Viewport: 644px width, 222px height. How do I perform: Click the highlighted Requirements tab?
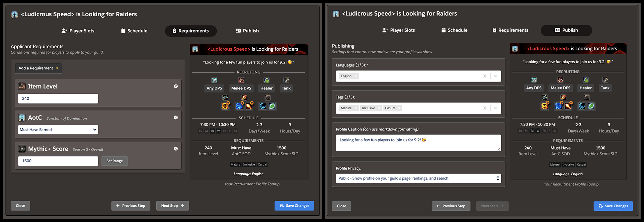(191, 31)
